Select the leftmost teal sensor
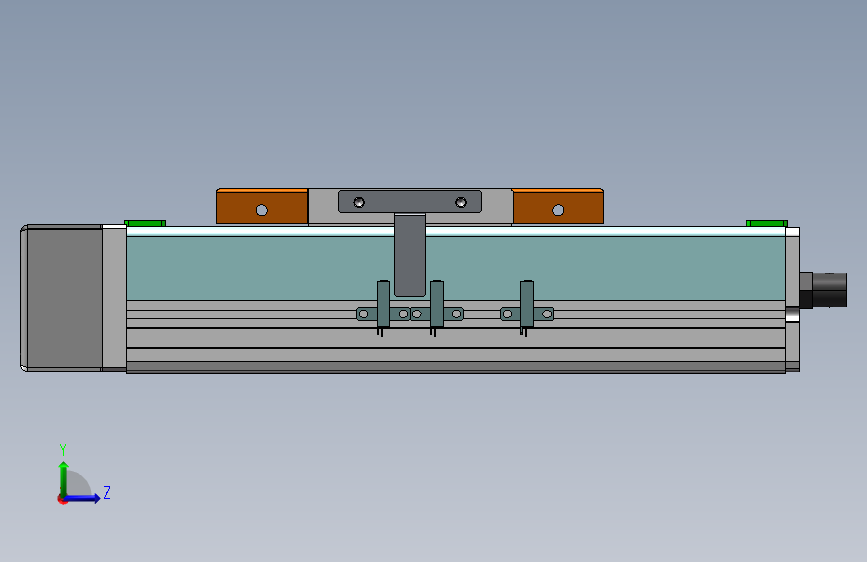The width and height of the screenshot is (867, 562). [x=383, y=304]
